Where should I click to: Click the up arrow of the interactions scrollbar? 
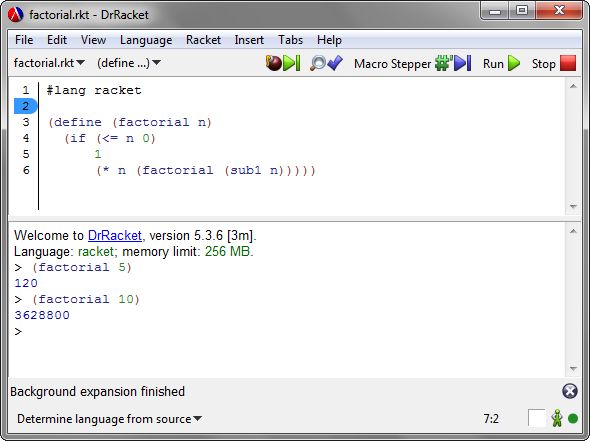[x=573, y=231]
